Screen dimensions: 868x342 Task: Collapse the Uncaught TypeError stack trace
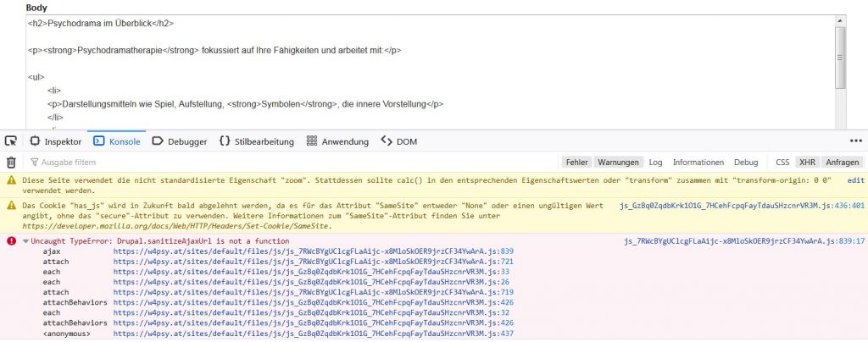(x=25, y=241)
